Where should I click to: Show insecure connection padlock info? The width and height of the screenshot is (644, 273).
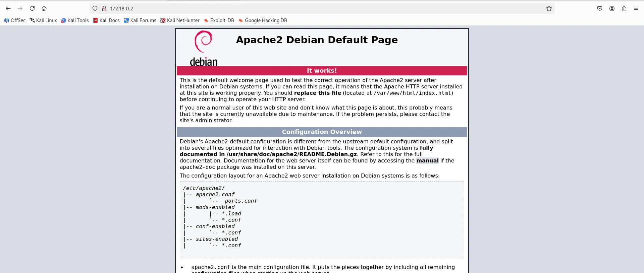point(104,8)
